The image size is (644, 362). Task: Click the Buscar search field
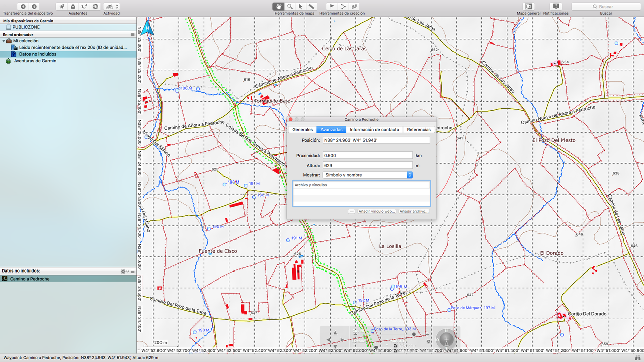tap(606, 7)
